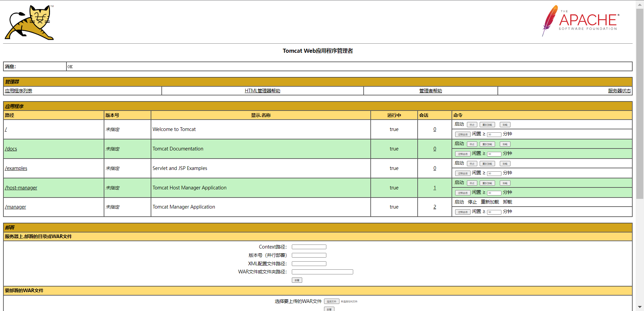Click 部署 button below WAR file chooser
Screen dimensions: 644x311
tap(329, 309)
